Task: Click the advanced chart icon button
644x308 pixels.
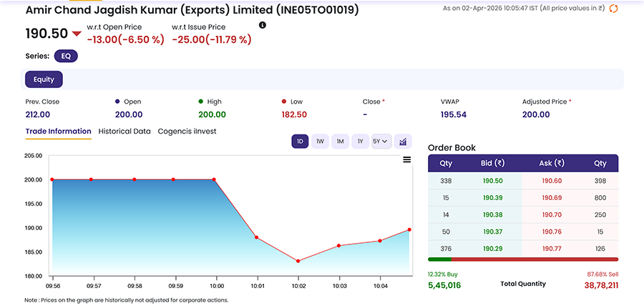Action: point(403,141)
